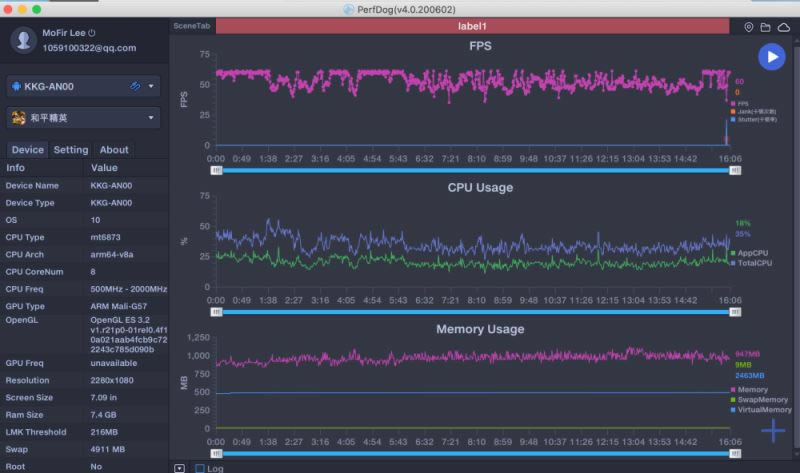The height and width of the screenshot is (473, 800).
Task: Start recording with the blue play button
Action: tap(770, 57)
